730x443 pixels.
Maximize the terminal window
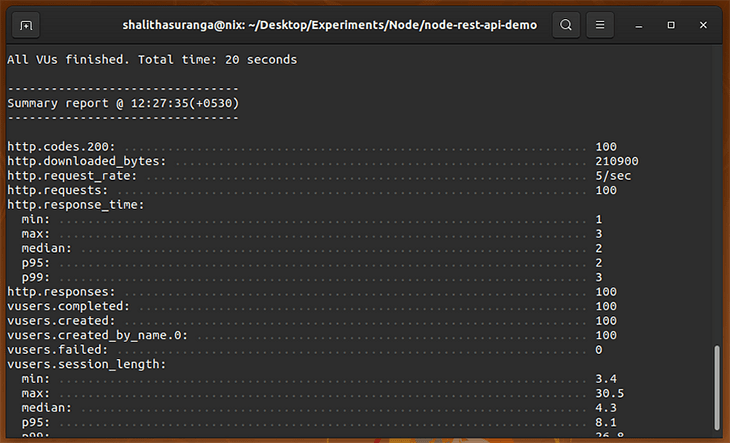(x=671, y=25)
